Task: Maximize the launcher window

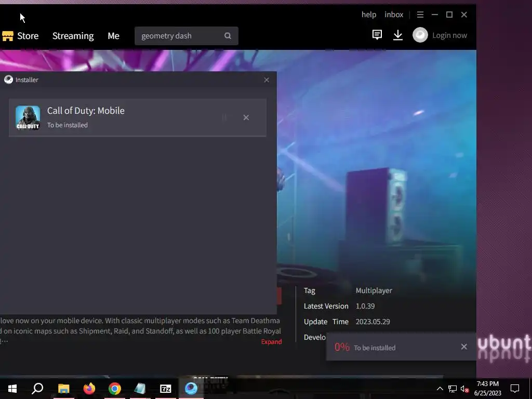Action: pyautogui.click(x=449, y=15)
